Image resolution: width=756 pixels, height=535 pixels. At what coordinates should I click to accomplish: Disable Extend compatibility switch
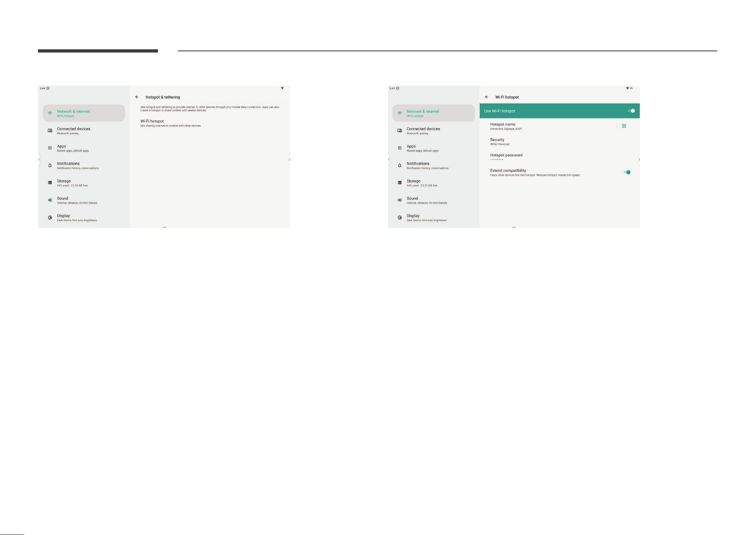(627, 172)
